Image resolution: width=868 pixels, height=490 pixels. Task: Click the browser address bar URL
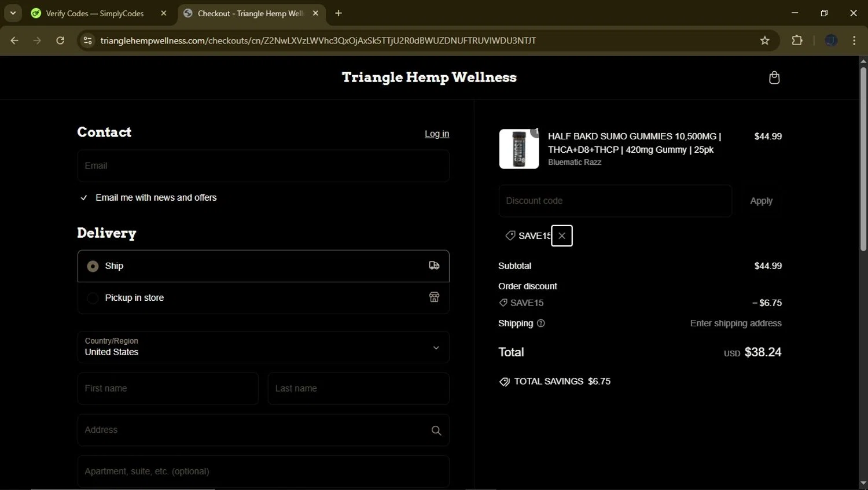tap(318, 40)
